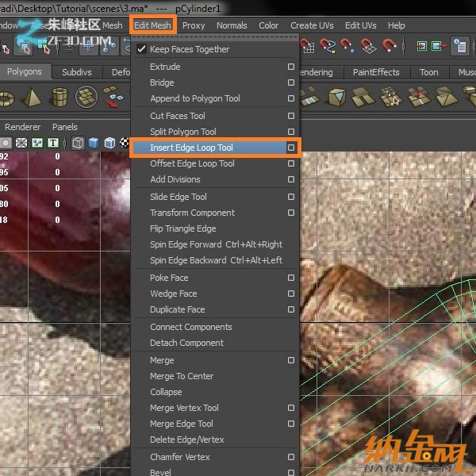Uncheck Keep Faces Together

pos(142,49)
